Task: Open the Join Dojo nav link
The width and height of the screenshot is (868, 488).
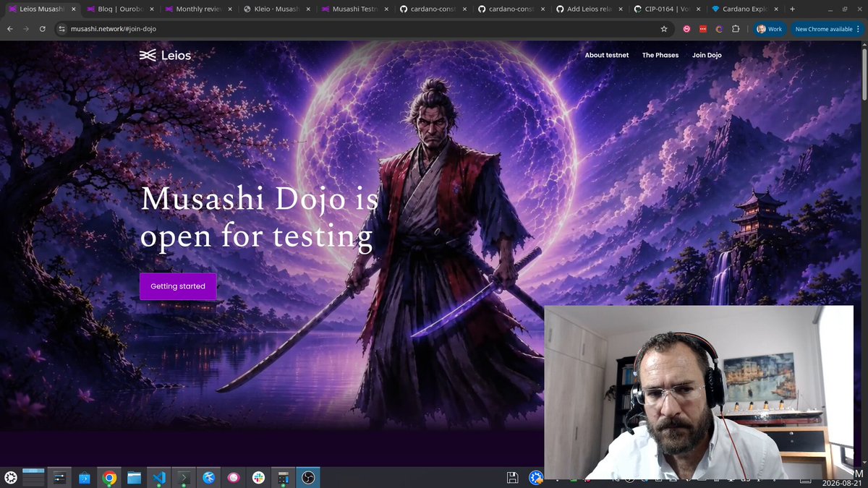Action: (707, 55)
